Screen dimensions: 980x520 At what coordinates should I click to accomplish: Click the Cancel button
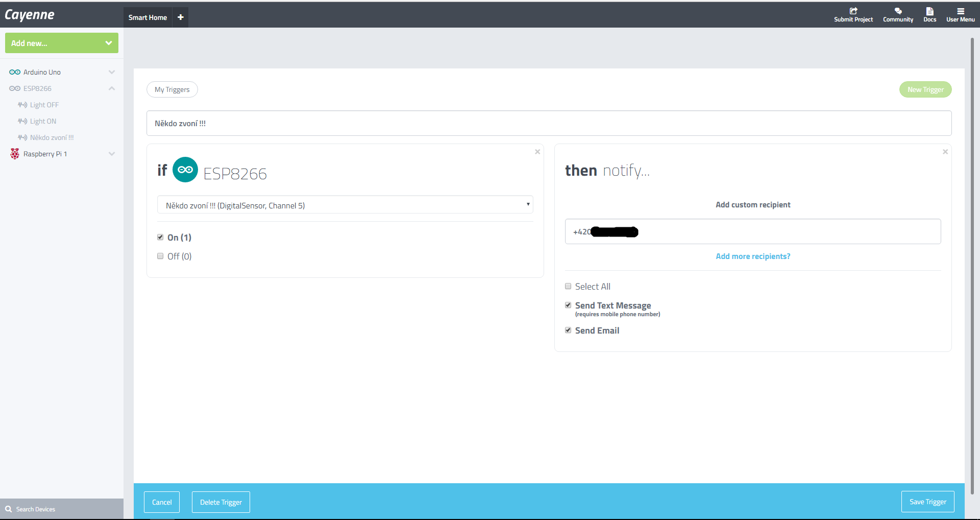[162, 502]
